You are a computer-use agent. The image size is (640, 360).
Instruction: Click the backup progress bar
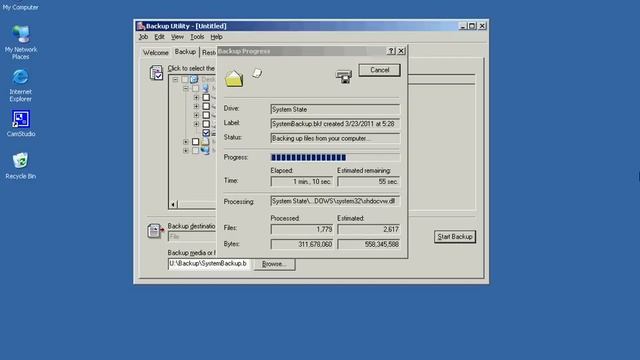click(x=335, y=158)
